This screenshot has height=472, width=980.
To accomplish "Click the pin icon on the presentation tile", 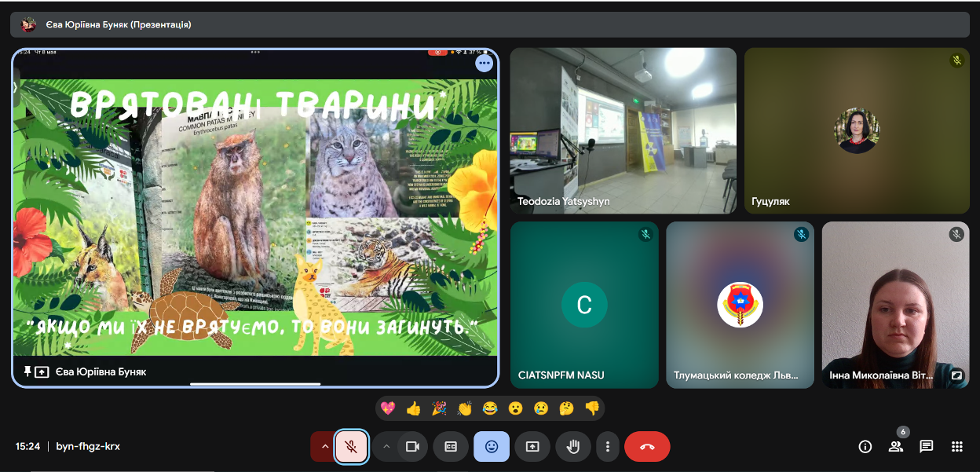I will (27, 371).
